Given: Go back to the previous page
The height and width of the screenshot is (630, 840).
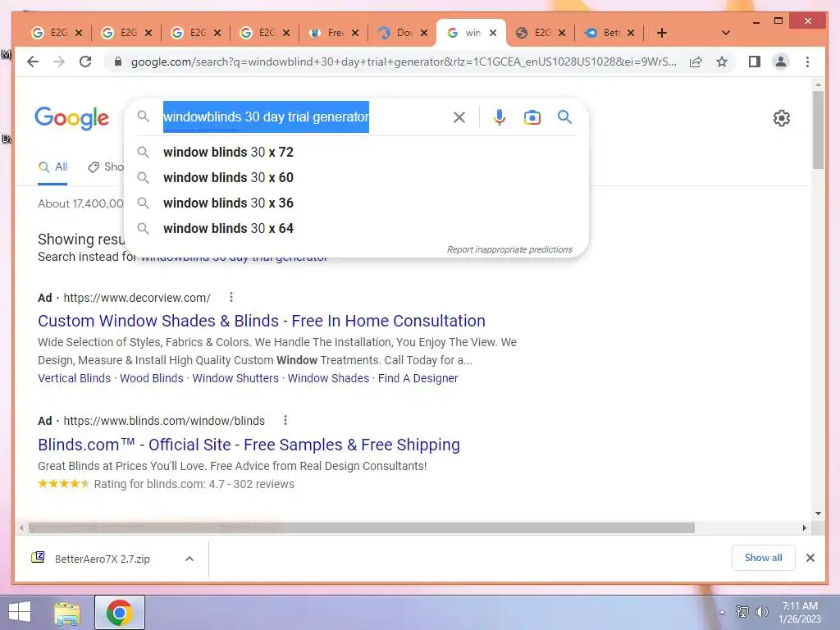Looking at the screenshot, I should click(x=33, y=62).
